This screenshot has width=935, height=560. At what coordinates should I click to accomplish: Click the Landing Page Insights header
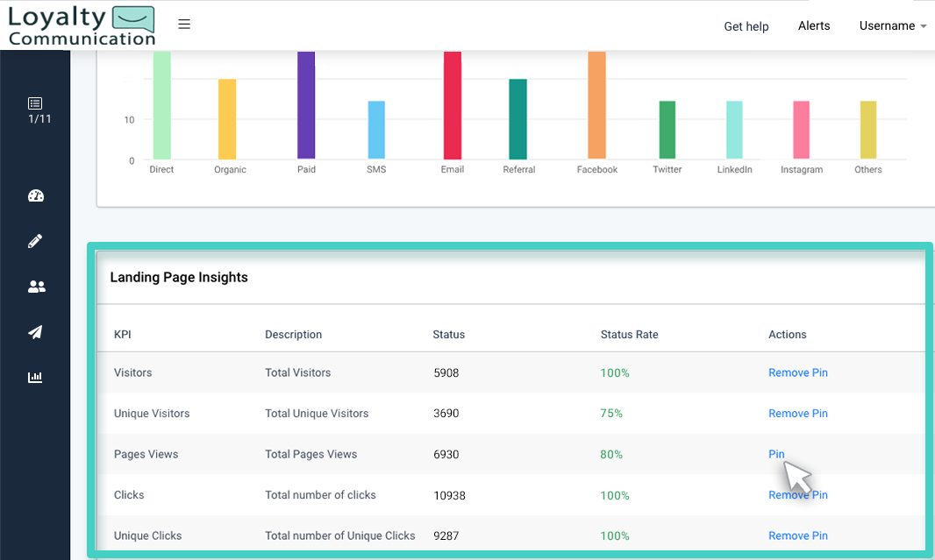(179, 277)
